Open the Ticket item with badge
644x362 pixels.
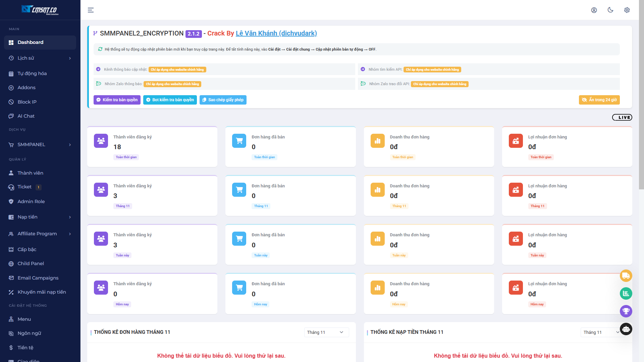[x=24, y=187]
